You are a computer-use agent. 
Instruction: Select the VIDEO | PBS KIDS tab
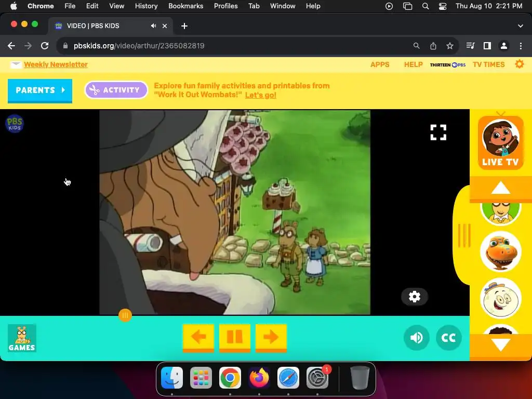(x=110, y=26)
